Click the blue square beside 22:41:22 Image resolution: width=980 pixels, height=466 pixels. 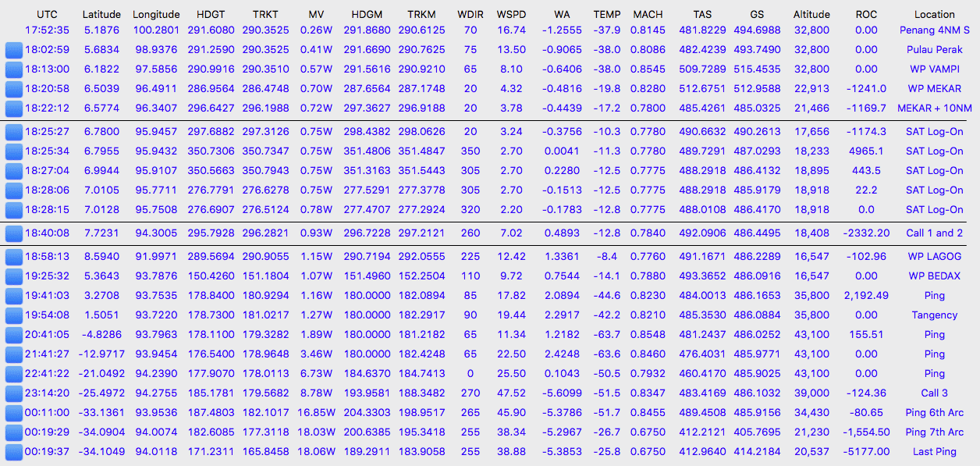[14, 375]
